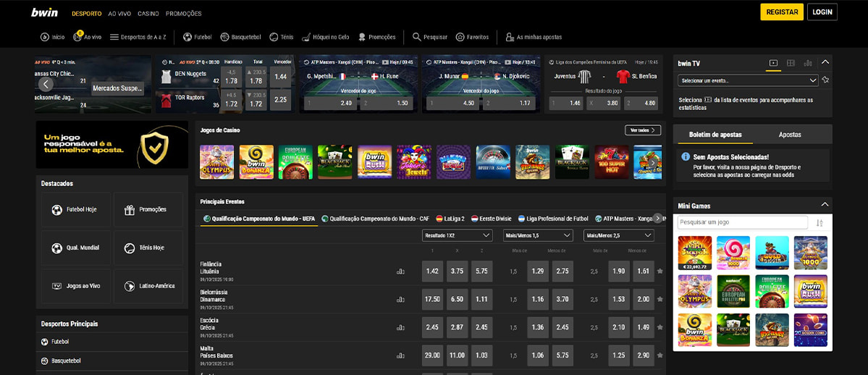Open stats icon for Finlândia Lituânia
Screen dimensions: 868x375
click(x=400, y=271)
